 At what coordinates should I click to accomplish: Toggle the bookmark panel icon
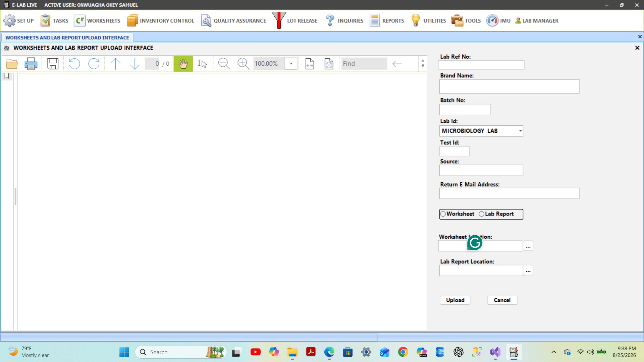(x=7, y=76)
